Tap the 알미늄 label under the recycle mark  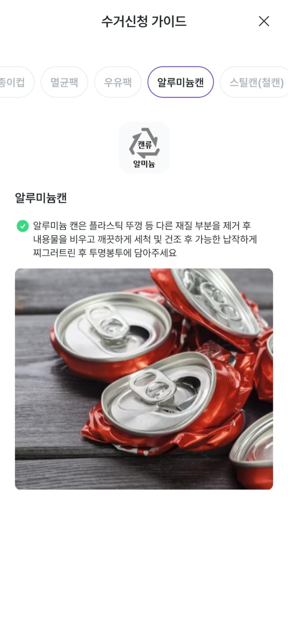pos(144,164)
